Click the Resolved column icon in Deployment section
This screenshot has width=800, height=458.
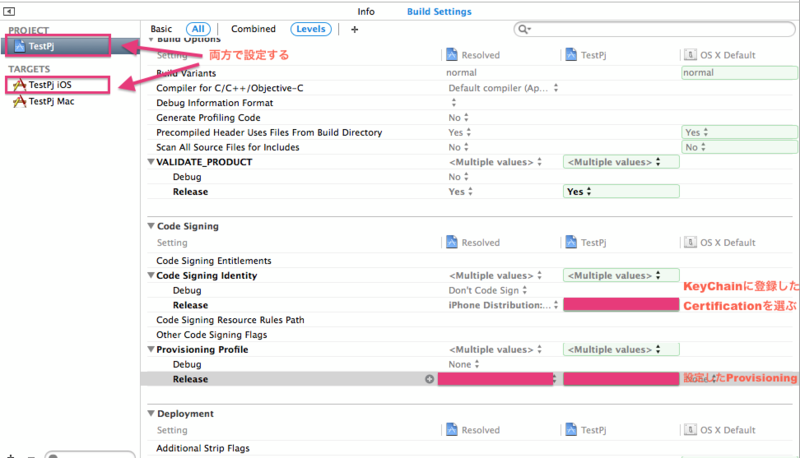coord(452,429)
